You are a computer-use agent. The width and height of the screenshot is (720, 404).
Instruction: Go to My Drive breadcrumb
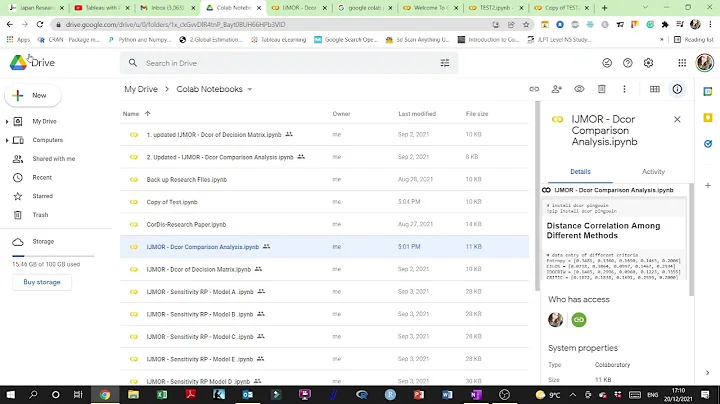(x=141, y=89)
